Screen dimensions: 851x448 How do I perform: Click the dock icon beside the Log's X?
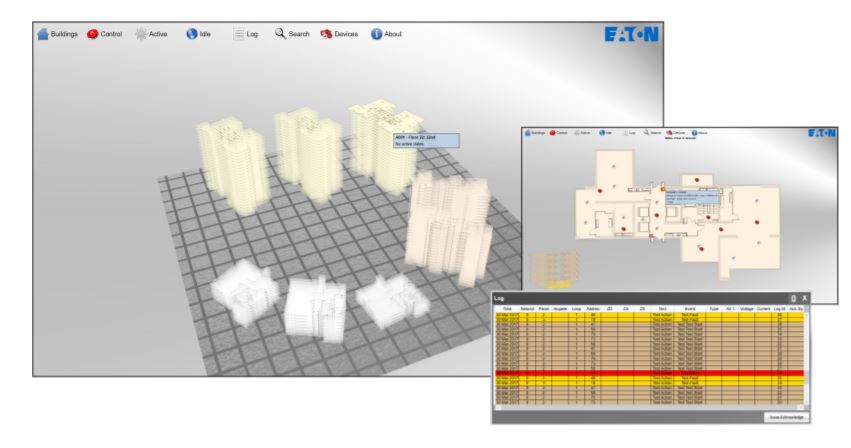(x=793, y=298)
